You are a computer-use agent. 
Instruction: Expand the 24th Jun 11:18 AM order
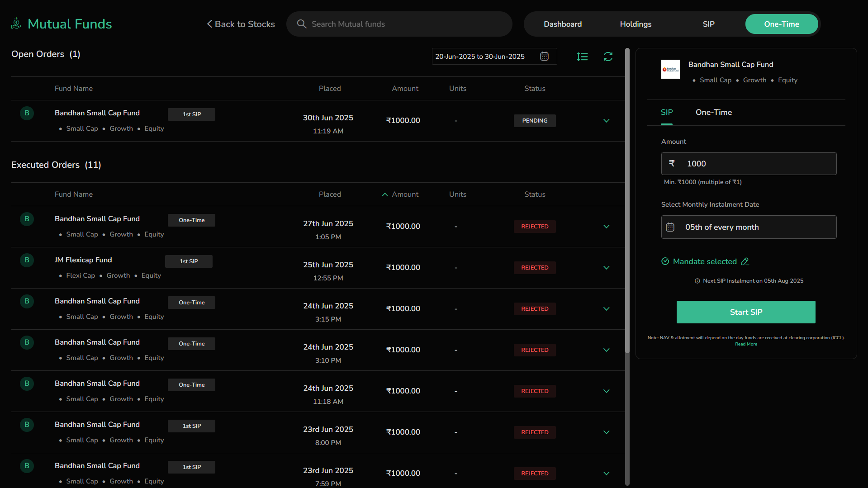click(x=607, y=391)
